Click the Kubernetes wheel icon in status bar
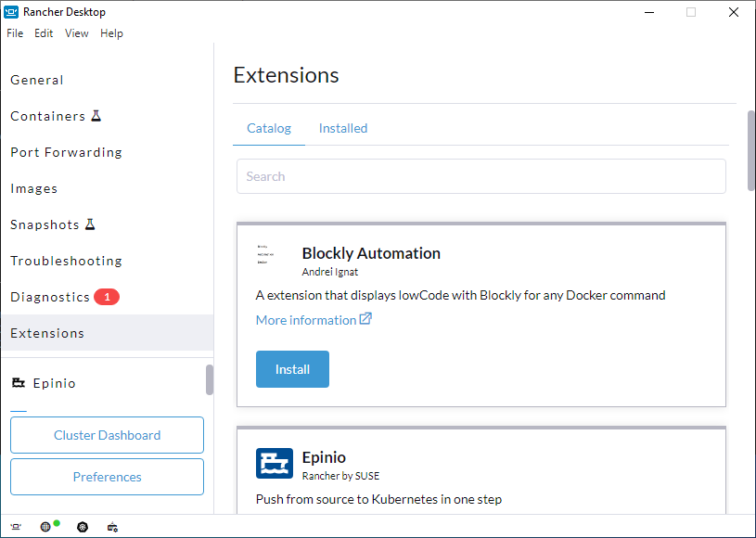The image size is (756, 538). 83,527
